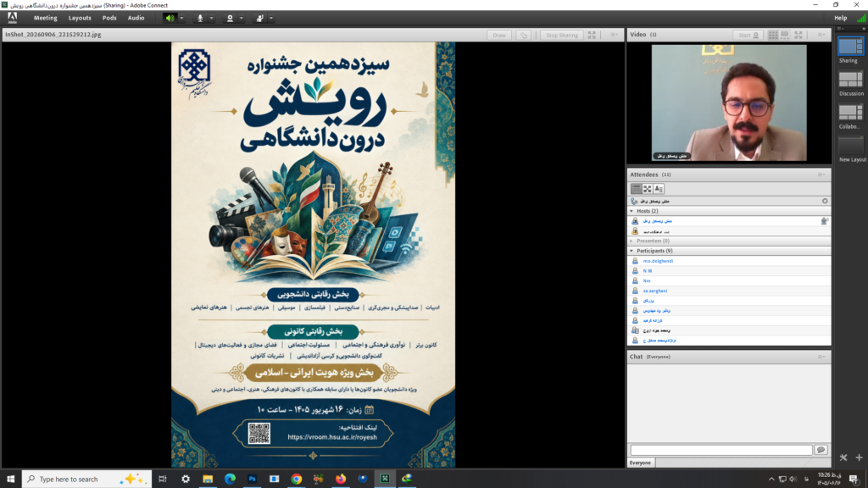Open the Meeting menu
868x488 pixels.
pyautogui.click(x=46, y=19)
